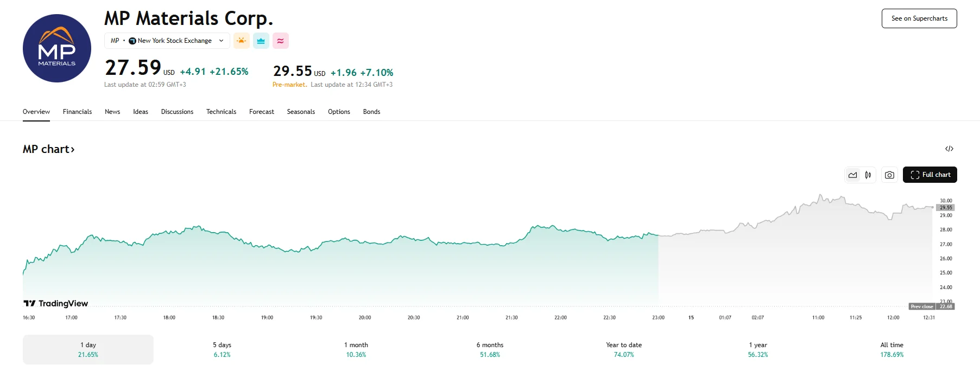This screenshot has height=377, width=980.
Task: Select the All time range
Action: tap(892, 349)
